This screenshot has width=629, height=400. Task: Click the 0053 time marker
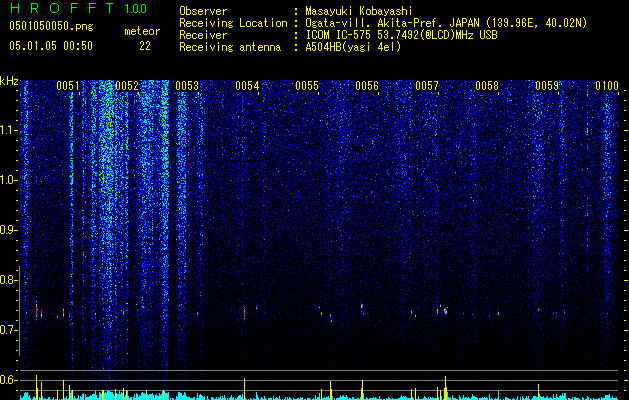click(187, 86)
